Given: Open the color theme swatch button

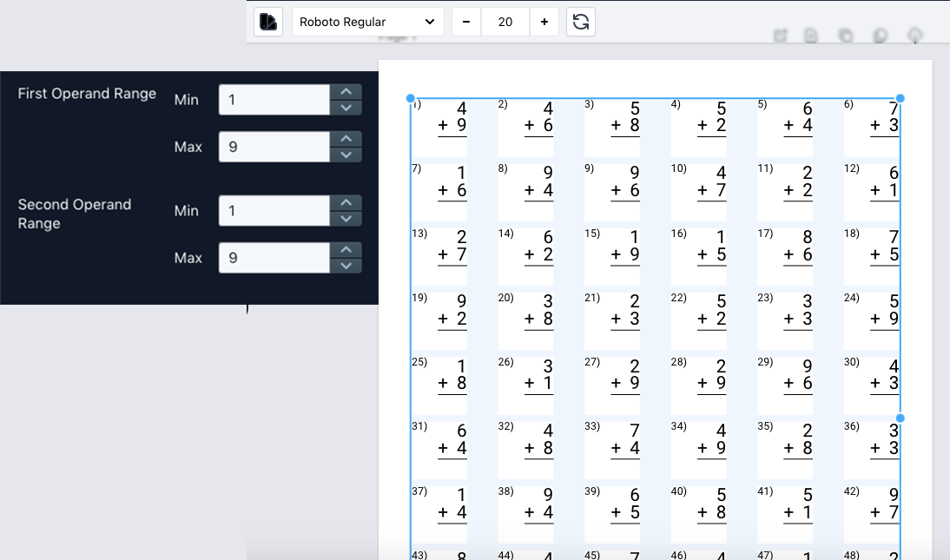Looking at the screenshot, I should point(268,22).
